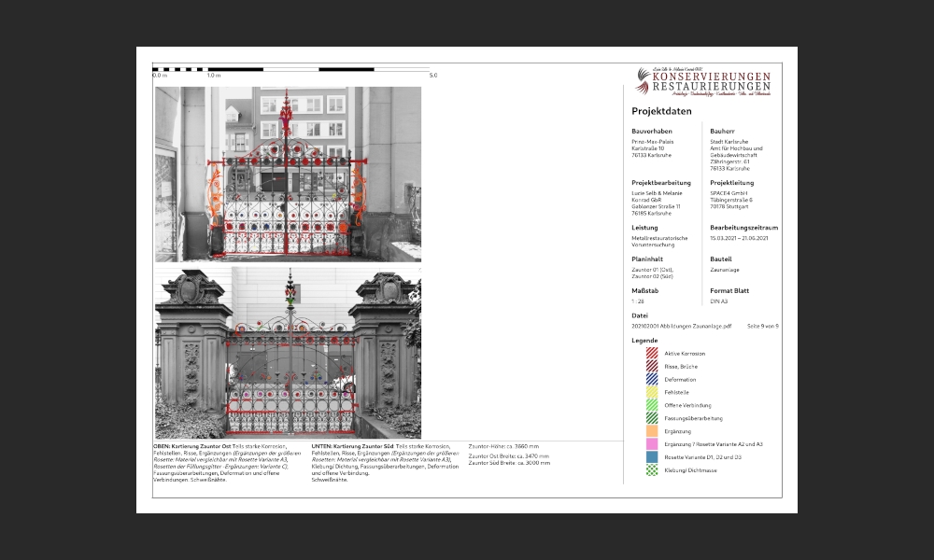Click the Zauntor-Höhe dimension text
This screenshot has width=934, height=560.
coord(503,448)
